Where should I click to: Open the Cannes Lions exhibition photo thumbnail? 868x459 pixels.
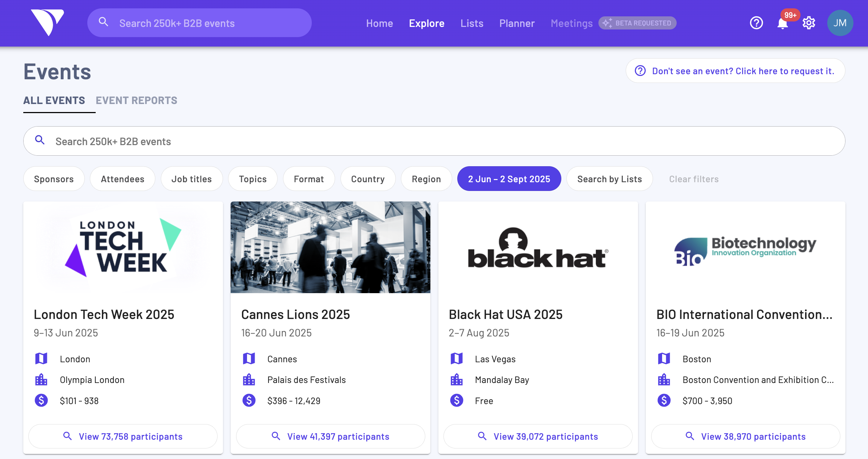pos(330,247)
